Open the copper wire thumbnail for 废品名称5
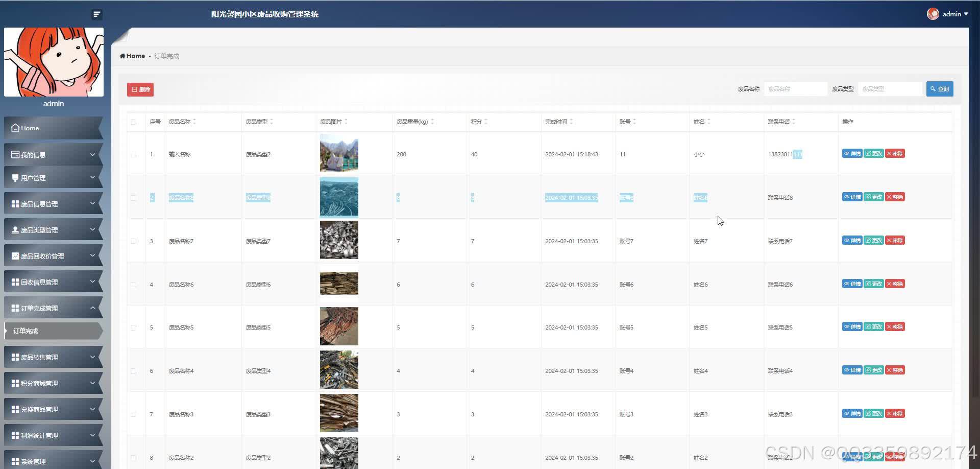980x469 pixels. (339, 326)
